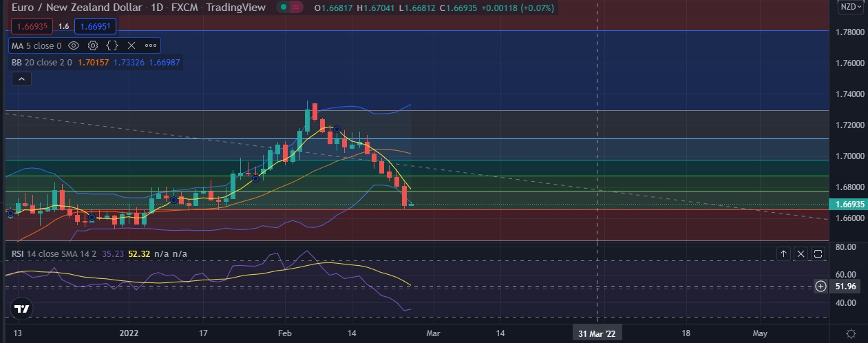Click the 80.00 RSI scale label
The image size is (868, 343).
[847, 247]
